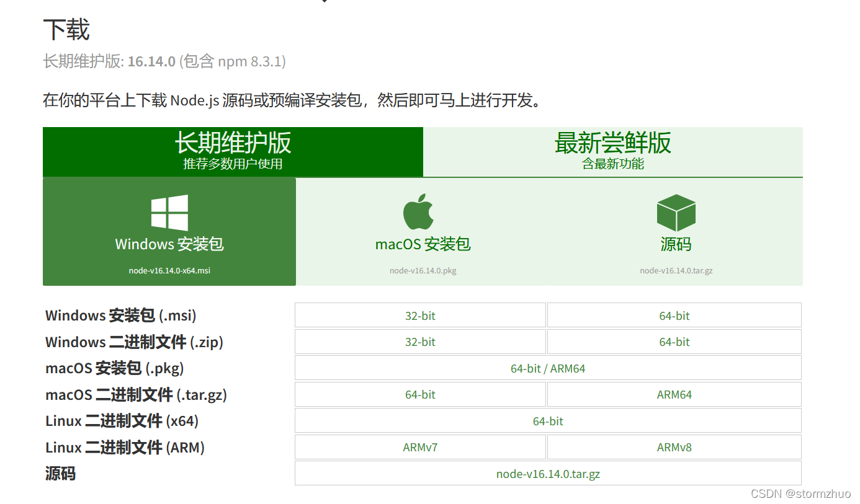Click the 源码 row label in table
This screenshot has height=504, width=860.
(60, 474)
